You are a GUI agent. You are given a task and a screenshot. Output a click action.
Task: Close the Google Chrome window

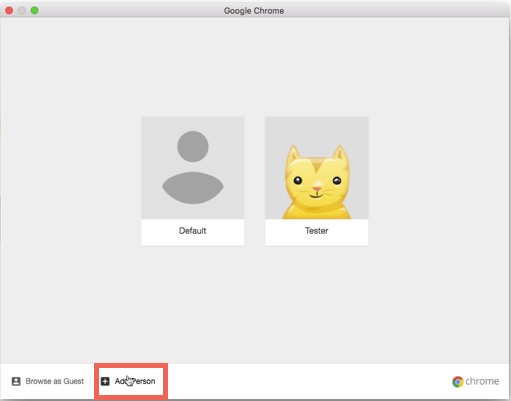9,10
